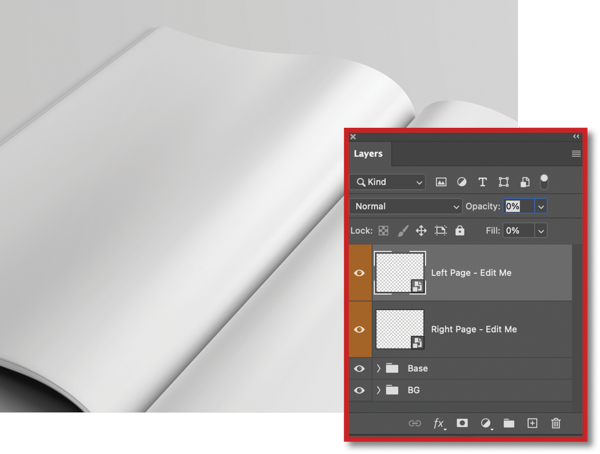Select the Left Page layer thumbnail
The height and width of the screenshot is (454, 600).
tap(400, 273)
